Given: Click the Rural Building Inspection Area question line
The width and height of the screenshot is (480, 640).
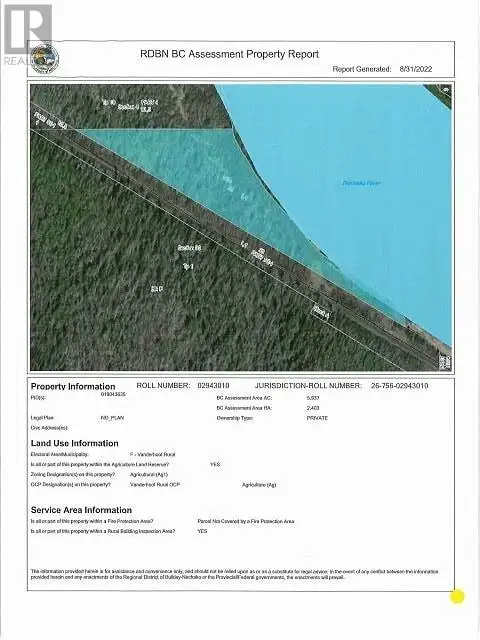Looking at the screenshot, I should point(103,531).
